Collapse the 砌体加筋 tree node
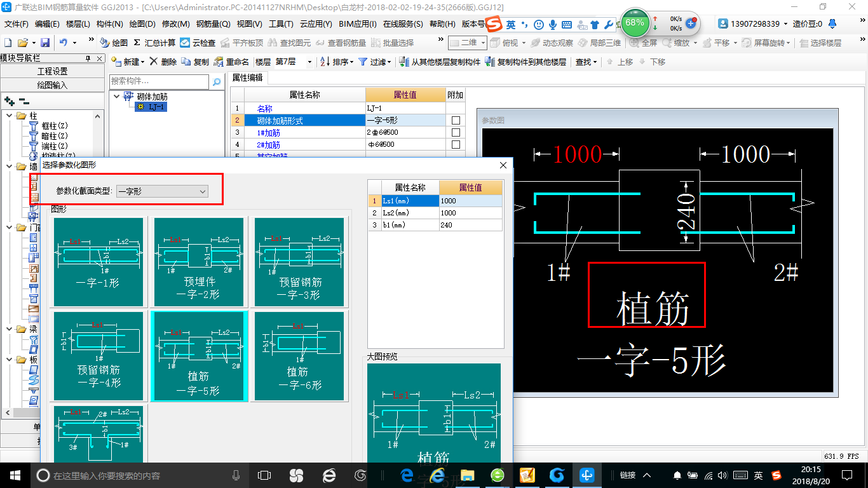 (x=117, y=97)
